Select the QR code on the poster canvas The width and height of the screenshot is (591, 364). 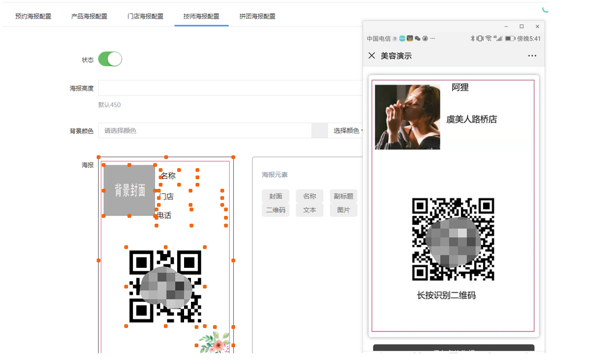(165, 286)
